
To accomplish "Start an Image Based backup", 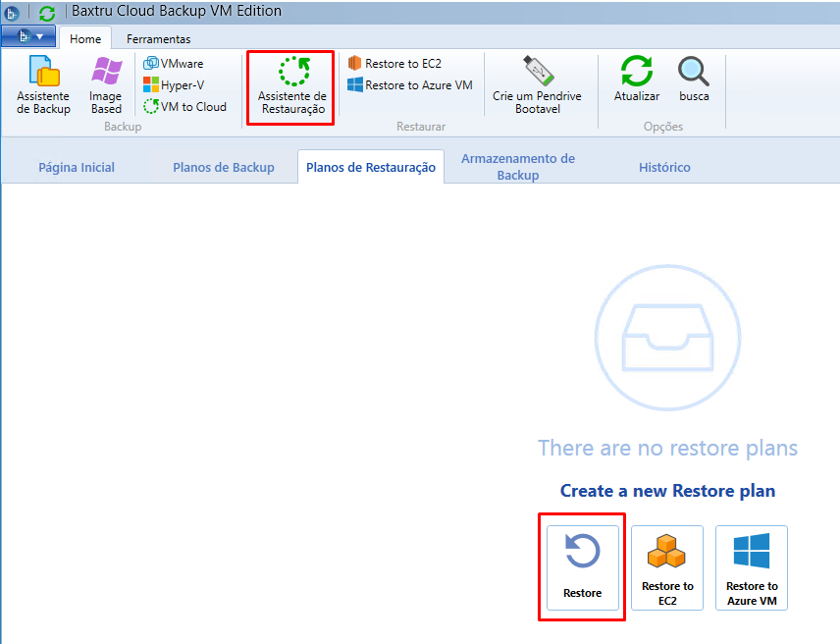I will pos(106,85).
